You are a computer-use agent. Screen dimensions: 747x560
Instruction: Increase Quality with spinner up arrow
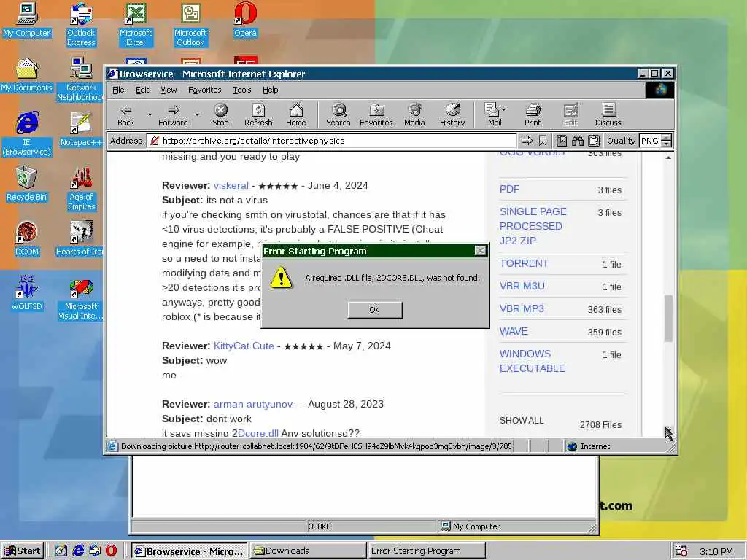667,138
